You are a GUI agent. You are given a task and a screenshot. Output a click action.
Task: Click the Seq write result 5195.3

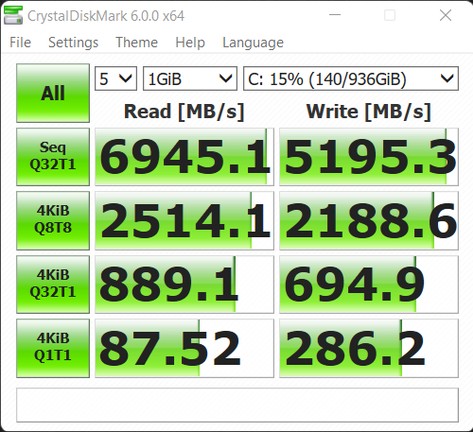point(369,157)
